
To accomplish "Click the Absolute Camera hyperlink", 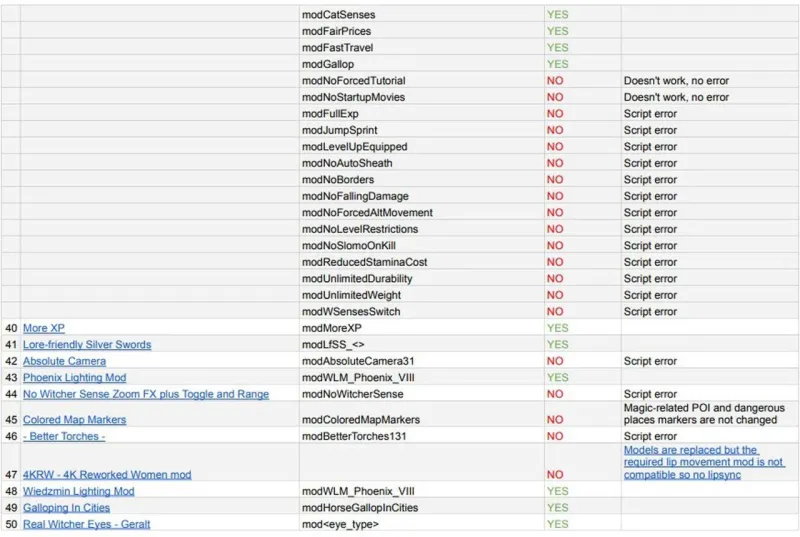I will click(x=64, y=361).
